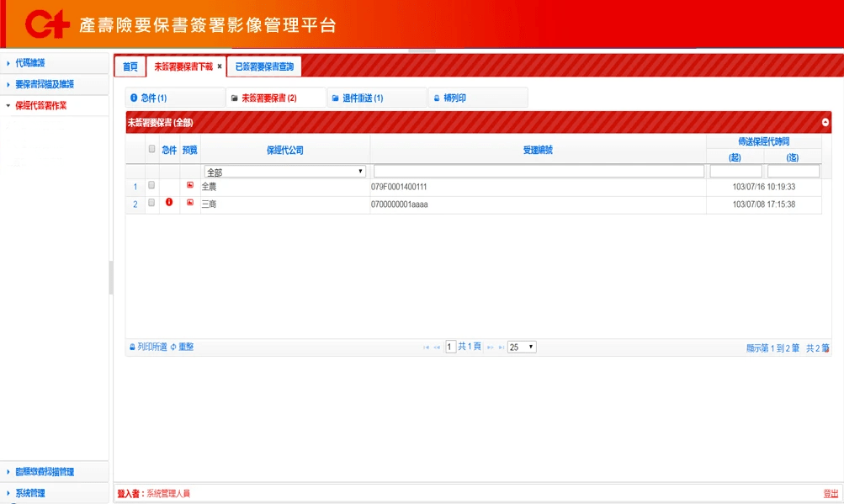
Task: Switch to 首頁 tab
Action: (130, 66)
